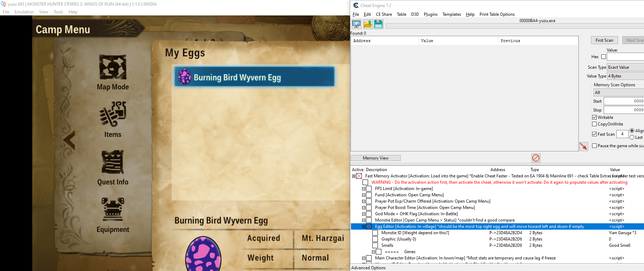Screen dimensions: 644x271
Task: Click the Fast Scan alignment number field
Action: click(x=622, y=134)
